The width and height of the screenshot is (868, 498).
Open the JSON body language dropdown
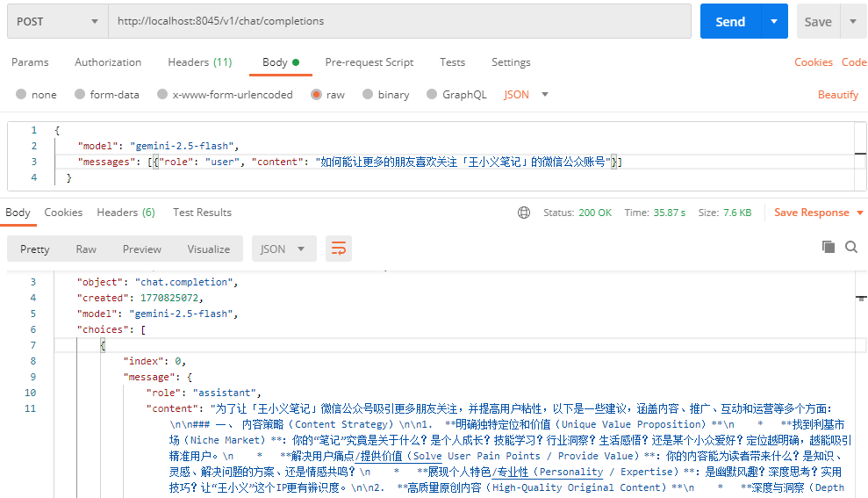[526, 95]
